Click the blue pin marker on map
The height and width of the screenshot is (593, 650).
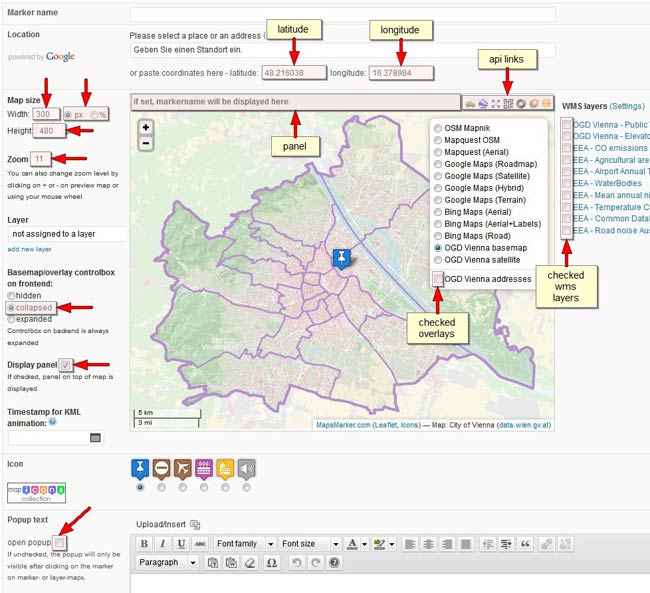pyautogui.click(x=342, y=260)
